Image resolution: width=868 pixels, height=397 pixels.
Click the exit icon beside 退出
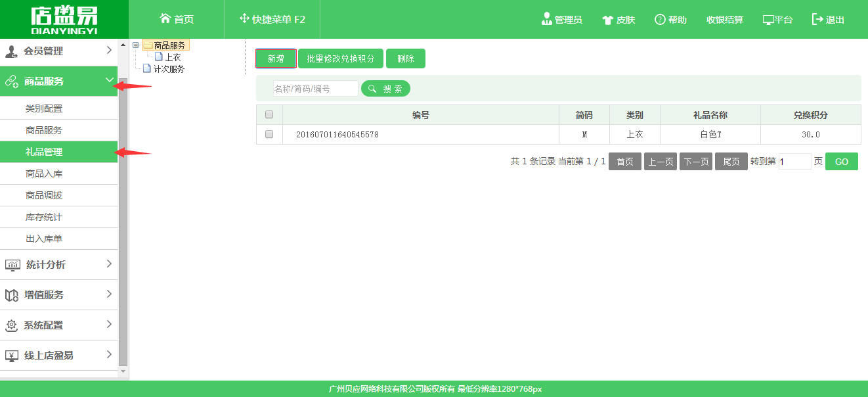click(x=817, y=19)
